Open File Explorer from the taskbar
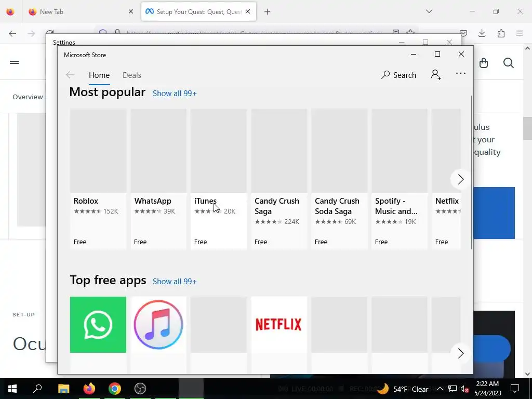The width and height of the screenshot is (532, 399). pyautogui.click(x=63, y=389)
